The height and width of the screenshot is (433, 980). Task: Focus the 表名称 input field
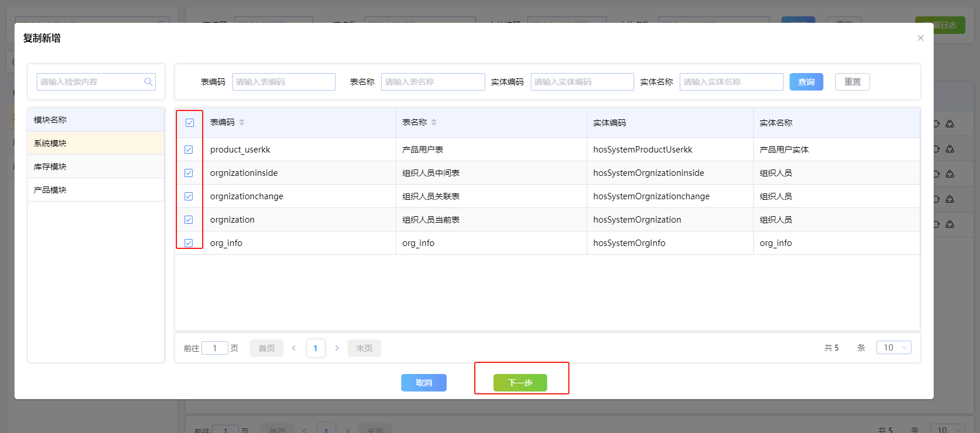(x=433, y=82)
